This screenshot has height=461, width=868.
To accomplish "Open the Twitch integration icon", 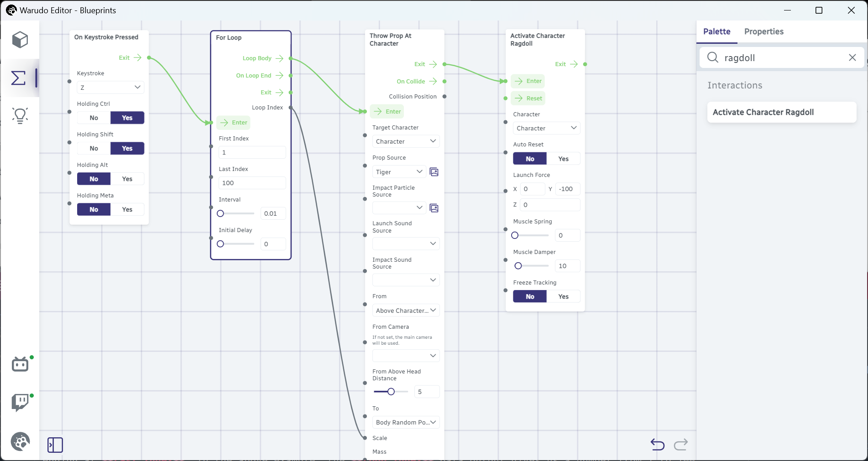I will (20, 403).
